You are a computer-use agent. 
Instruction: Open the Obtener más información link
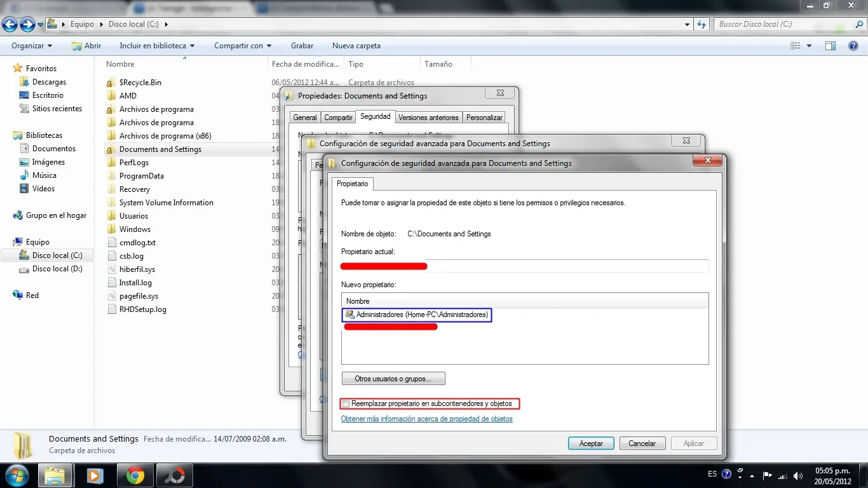(426, 419)
